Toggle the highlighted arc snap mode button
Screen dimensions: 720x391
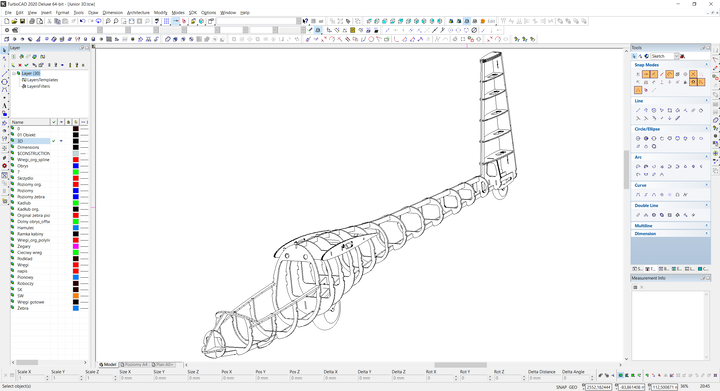pos(669,74)
